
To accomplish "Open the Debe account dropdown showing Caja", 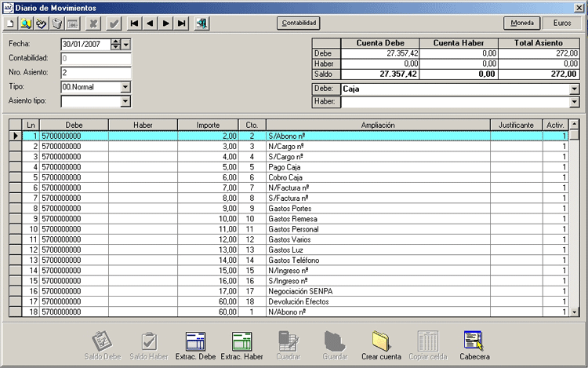I will [575, 89].
